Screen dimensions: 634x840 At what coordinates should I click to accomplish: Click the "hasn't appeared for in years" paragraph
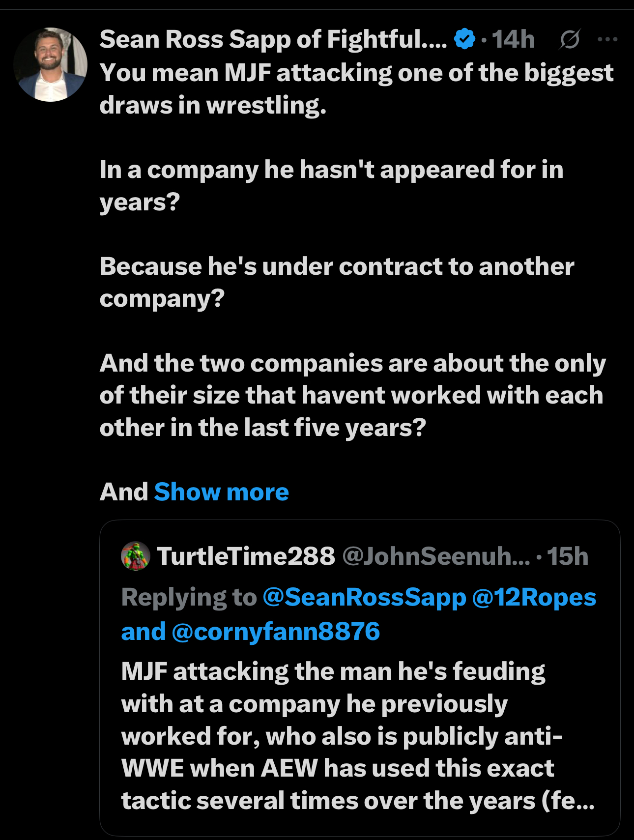(x=331, y=186)
